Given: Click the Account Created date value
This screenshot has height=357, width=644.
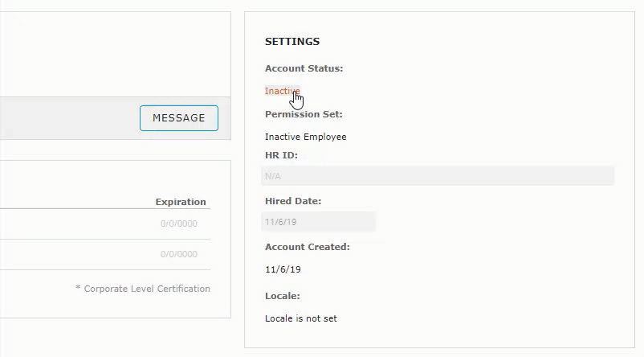Looking at the screenshot, I should click(x=283, y=269).
